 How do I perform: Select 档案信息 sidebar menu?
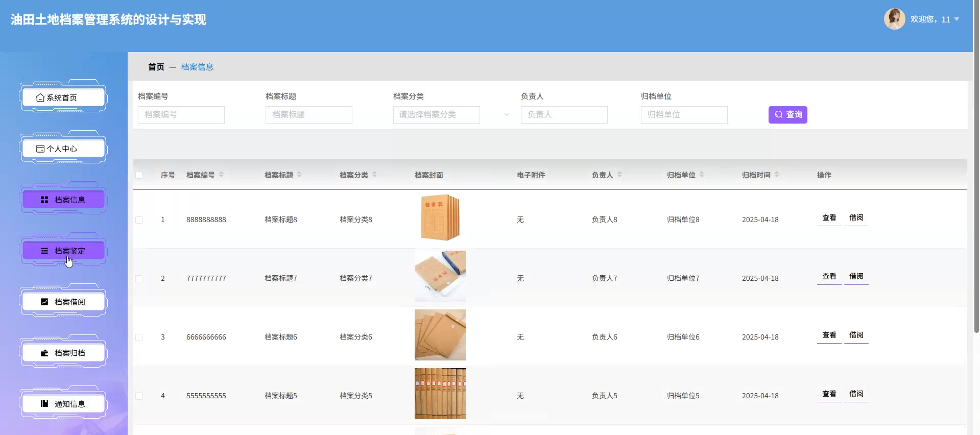pos(63,200)
